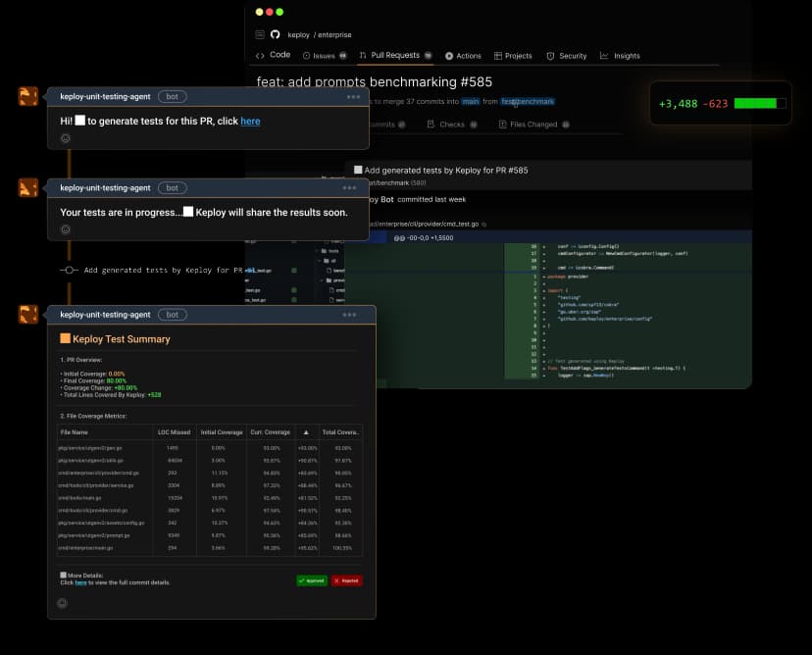Click the cmd_test.go file path
This screenshot has width=812, height=655.
423,225
